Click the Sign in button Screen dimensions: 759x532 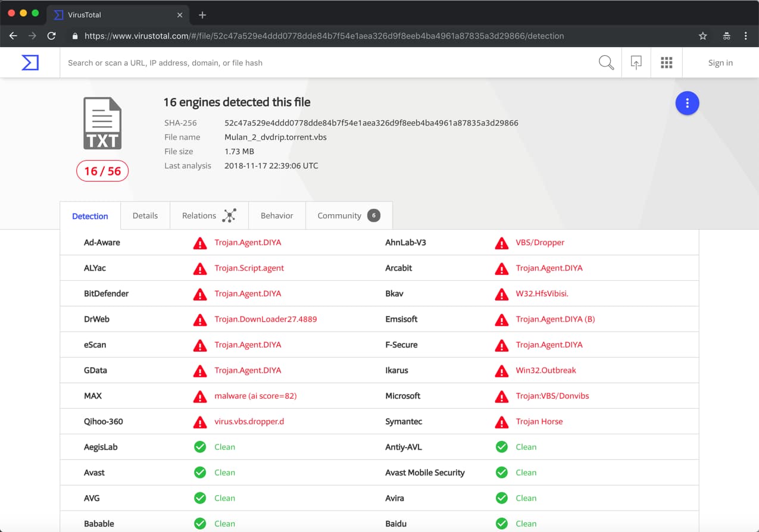720,62
